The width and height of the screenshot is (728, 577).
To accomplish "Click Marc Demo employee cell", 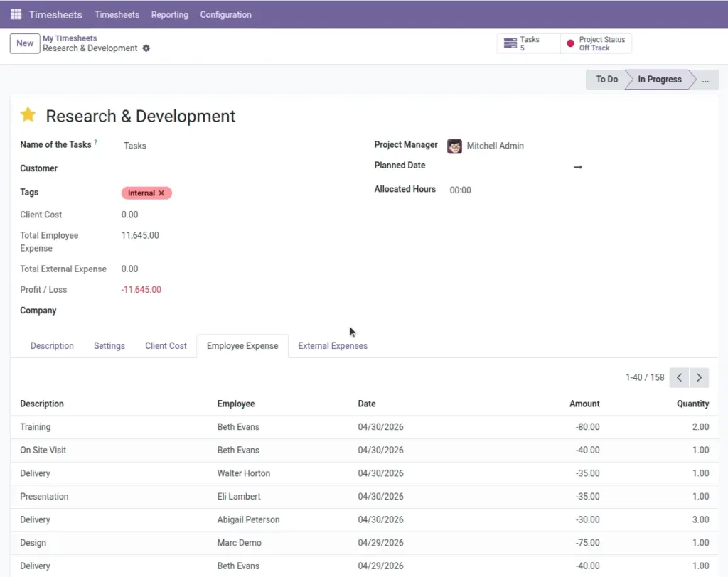I will 239,543.
